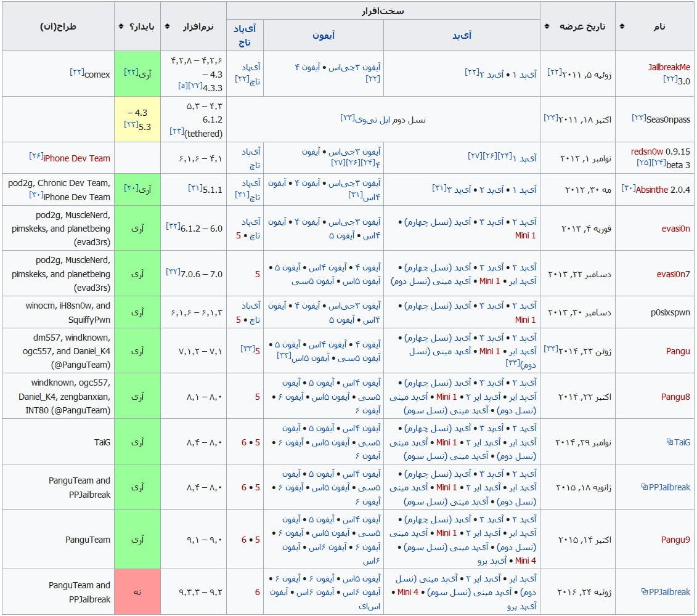Select the date 'اکتبر ۱۴, ۲۰۱۵'
Viewport: 697px width, 616px height.
click(x=585, y=540)
